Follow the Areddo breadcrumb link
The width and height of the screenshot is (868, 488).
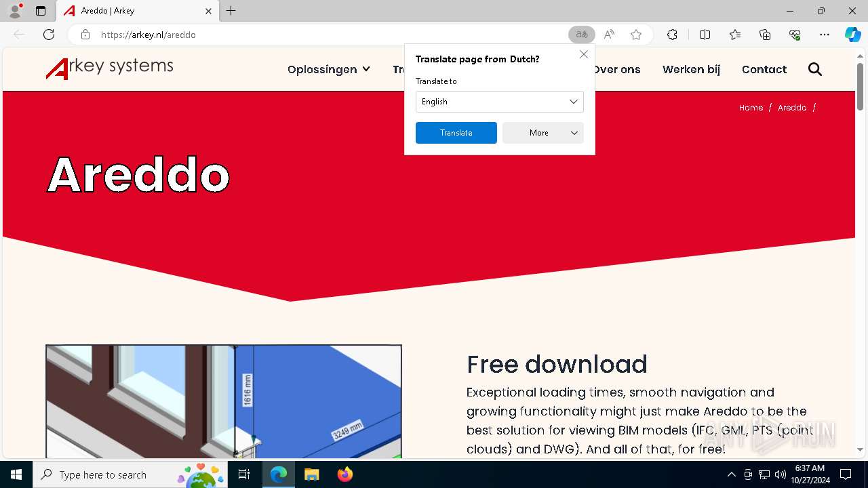pyautogui.click(x=792, y=108)
